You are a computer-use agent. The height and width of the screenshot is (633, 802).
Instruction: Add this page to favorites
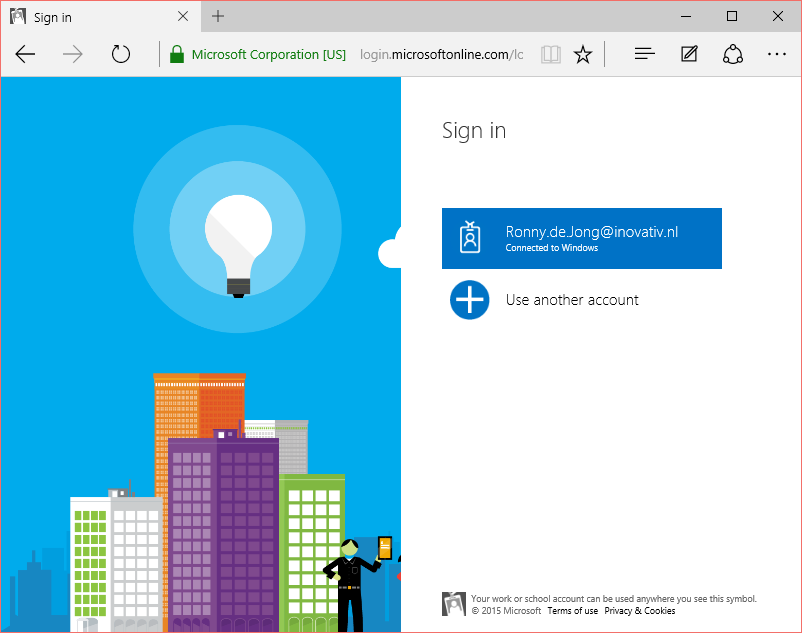click(x=583, y=54)
